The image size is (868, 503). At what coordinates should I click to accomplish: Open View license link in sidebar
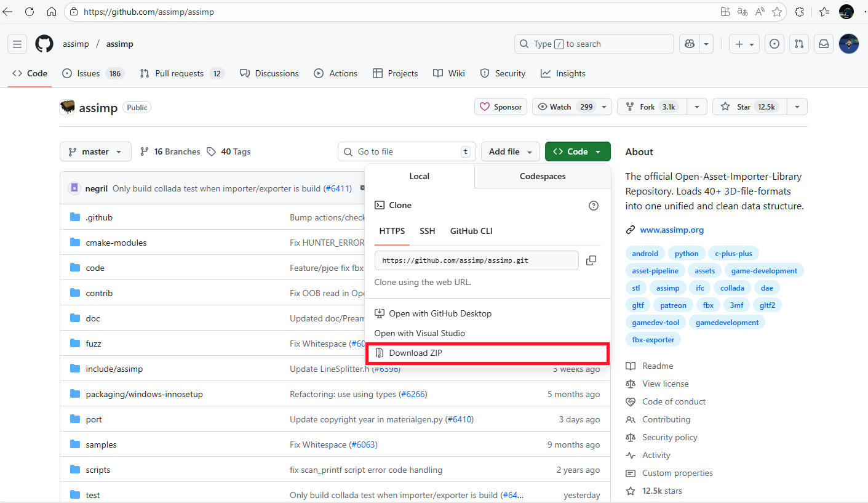pyautogui.click(x=658, y=384)
